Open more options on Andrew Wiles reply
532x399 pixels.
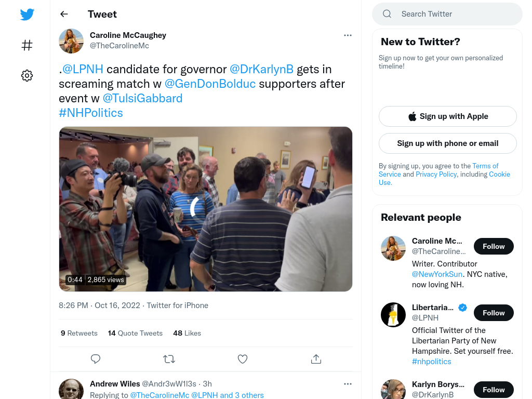click(348, 384)
